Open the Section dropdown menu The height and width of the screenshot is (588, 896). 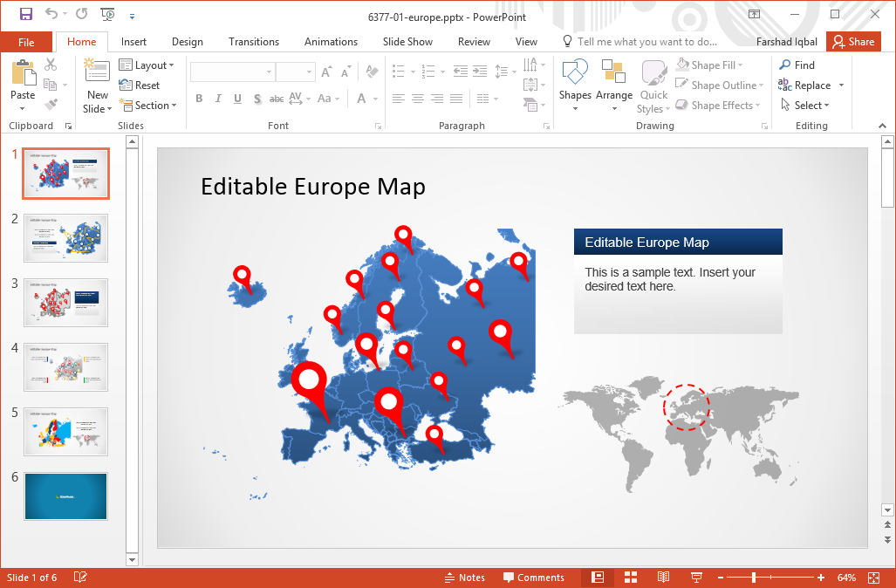[147, 106]
